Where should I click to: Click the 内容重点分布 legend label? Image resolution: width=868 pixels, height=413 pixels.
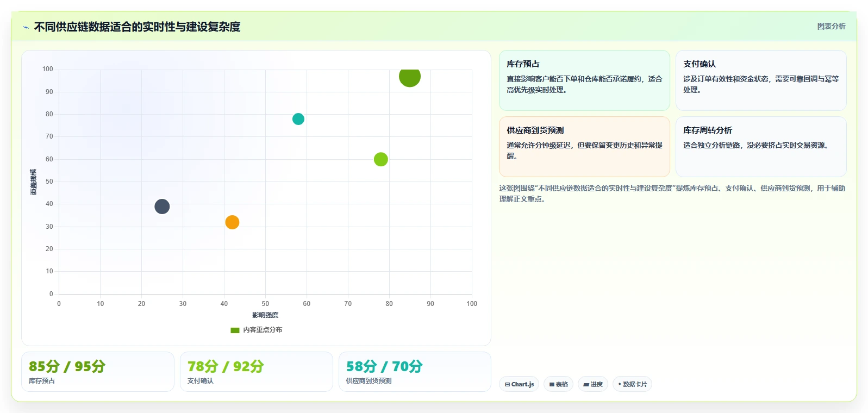(263, 330)
